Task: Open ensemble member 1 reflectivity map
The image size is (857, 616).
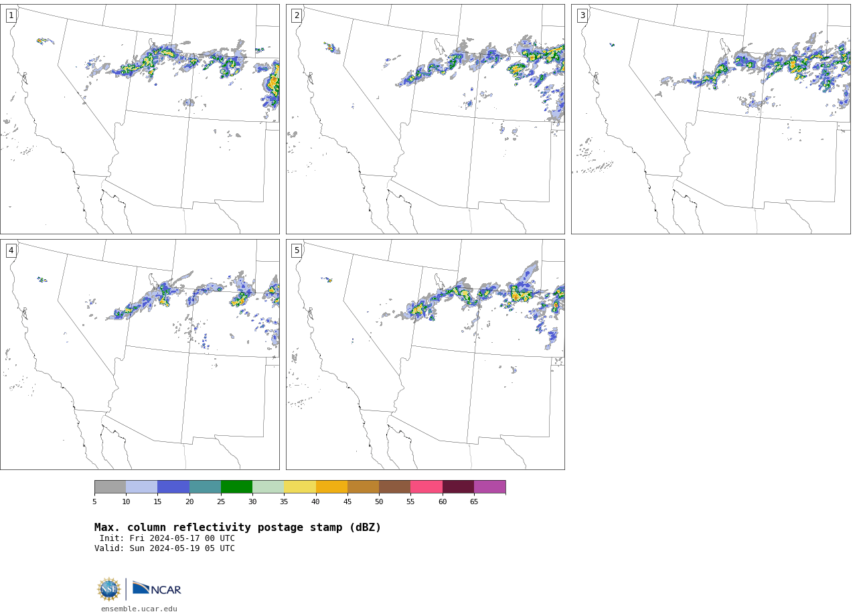Action: [x=140, y=119]
